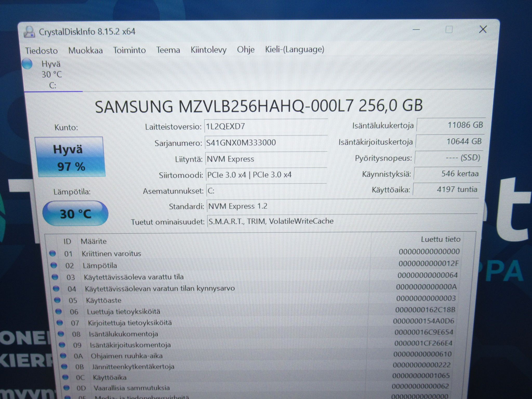Click status dot for Isäntälukukomentoja

[61, 334]
